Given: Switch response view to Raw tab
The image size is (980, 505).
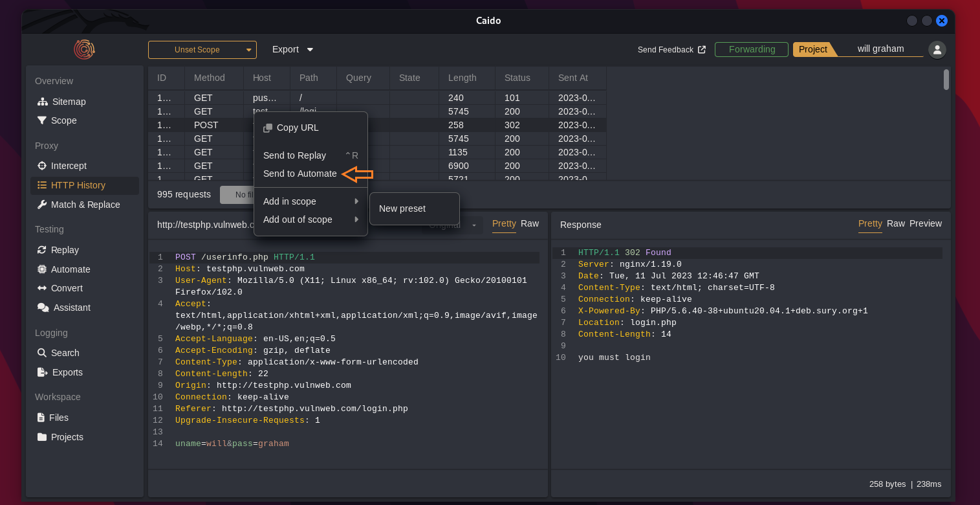Looking at the screenshot, I should click(896, 223).
